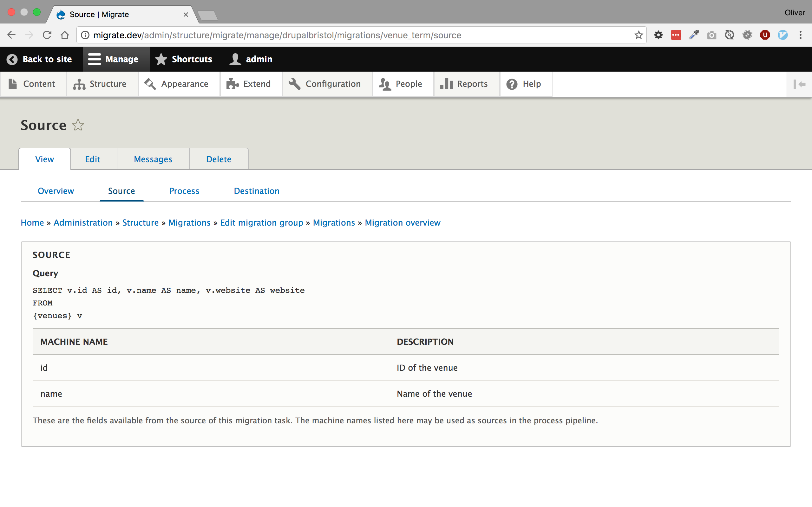
Task: Bookmark page using address bar star
Action: [638, 35]
